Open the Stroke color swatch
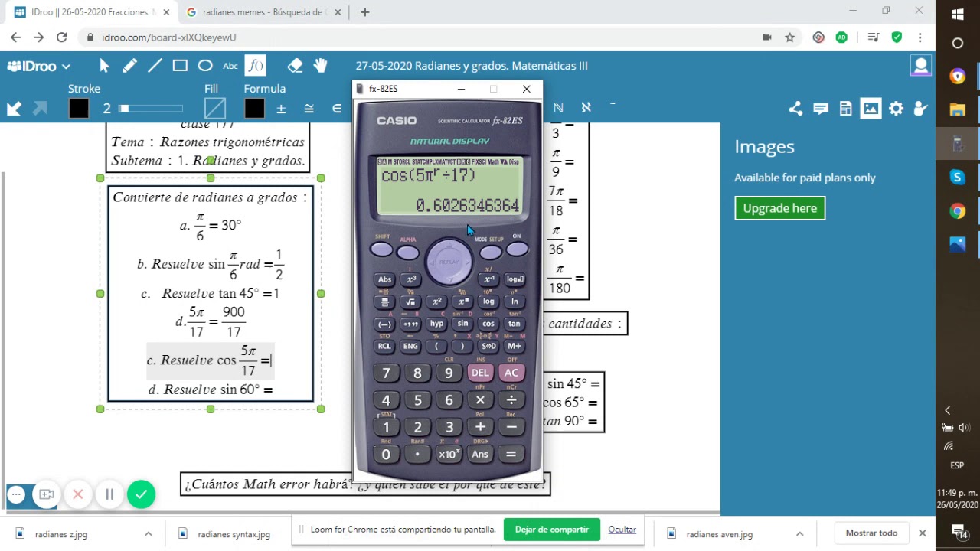This screenshot has height=551, width=980. click(79, 109)
